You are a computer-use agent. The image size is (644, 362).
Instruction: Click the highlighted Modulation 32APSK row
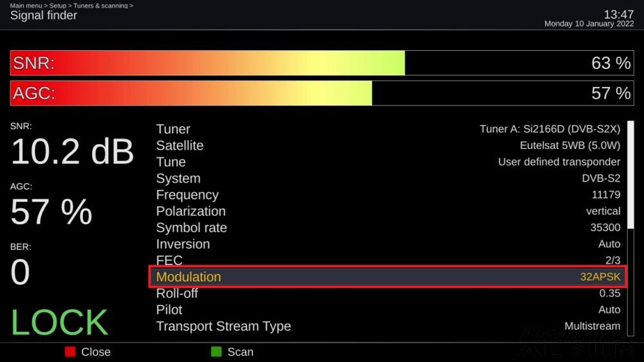coord(388,276)
